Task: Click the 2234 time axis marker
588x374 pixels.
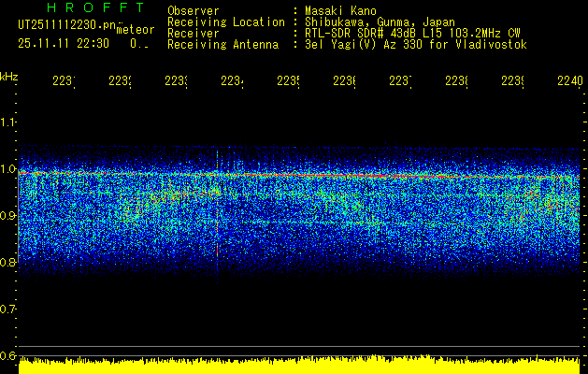Action: click(232, 81)
